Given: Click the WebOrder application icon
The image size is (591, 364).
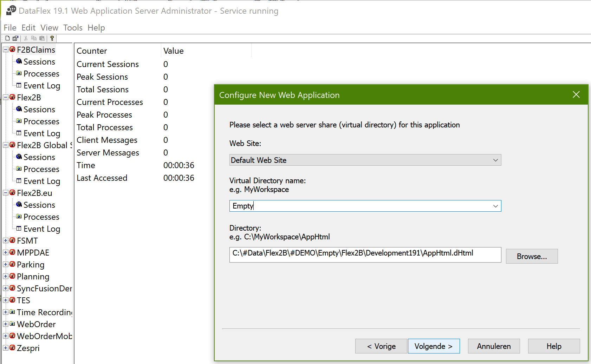Looking at the screenshot, I should coord(12,324).
